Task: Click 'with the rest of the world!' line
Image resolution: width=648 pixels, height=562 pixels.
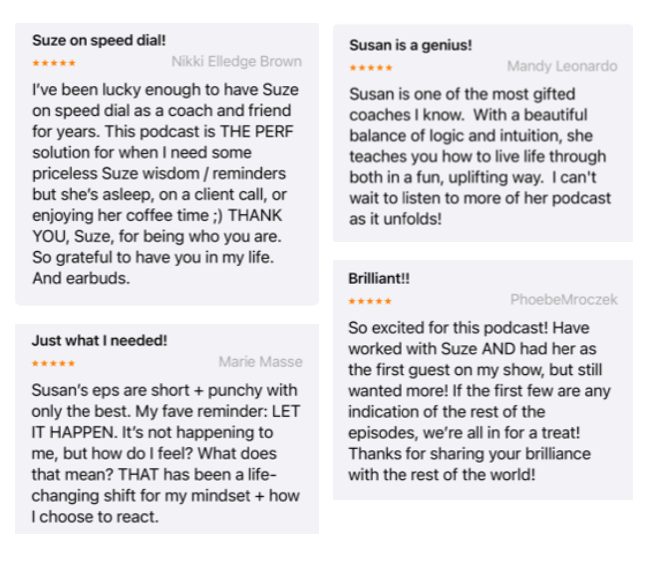Action: [442, 475]
